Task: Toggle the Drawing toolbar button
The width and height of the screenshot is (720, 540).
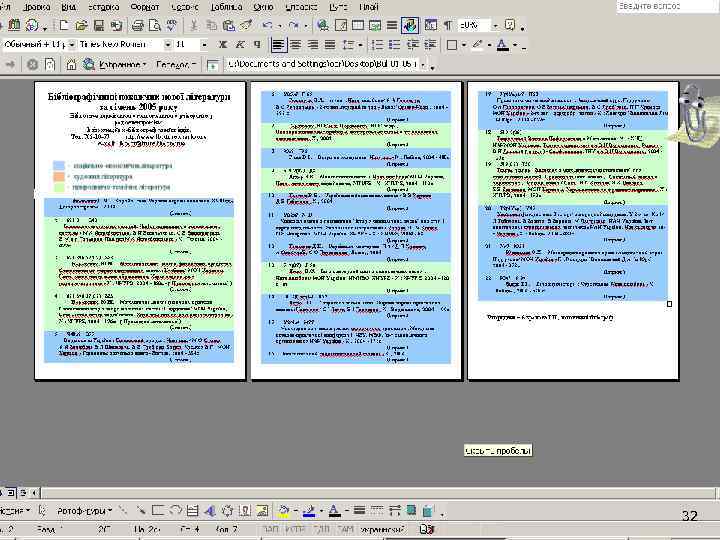Action: pos(410,26)
